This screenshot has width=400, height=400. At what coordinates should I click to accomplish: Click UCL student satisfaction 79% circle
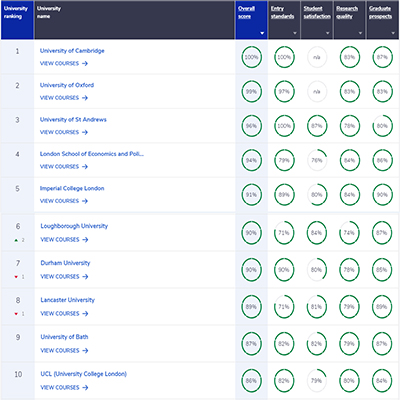pos(316,381)
